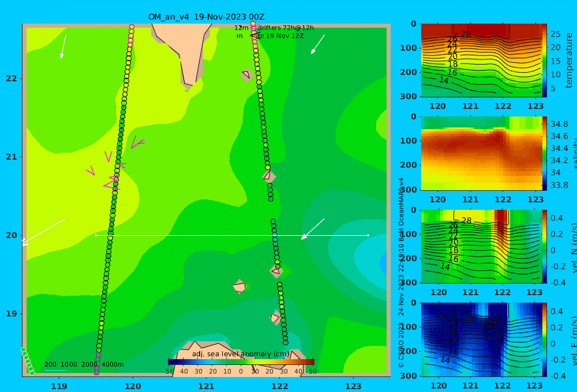Click the salinity colorbar beside second section
The height and width of the screenshot is (392, 577).
coord(545,153)
